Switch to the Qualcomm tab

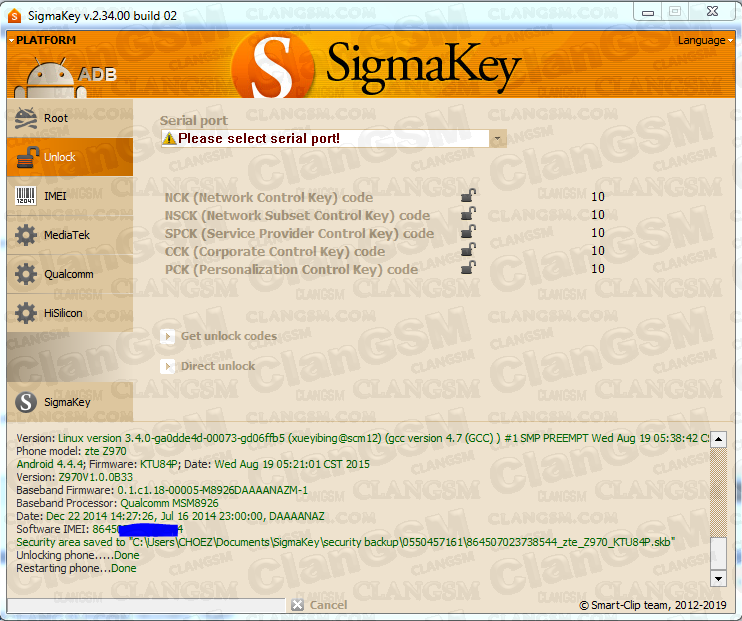pyautogui.click(x=70, y=274)
